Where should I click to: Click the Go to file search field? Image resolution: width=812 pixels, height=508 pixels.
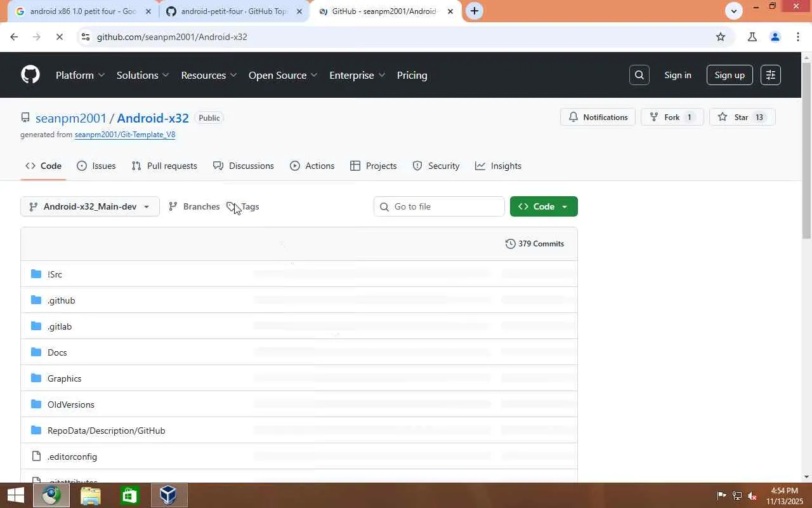[x=439, y=206]
